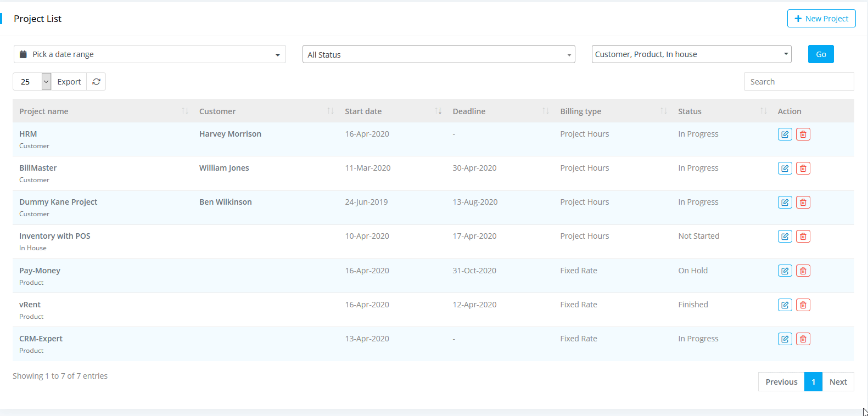The height and width of the screenshot is (416, 868).
Task: Click trash icon for Inventory with POS
Action: coord(803,237)
